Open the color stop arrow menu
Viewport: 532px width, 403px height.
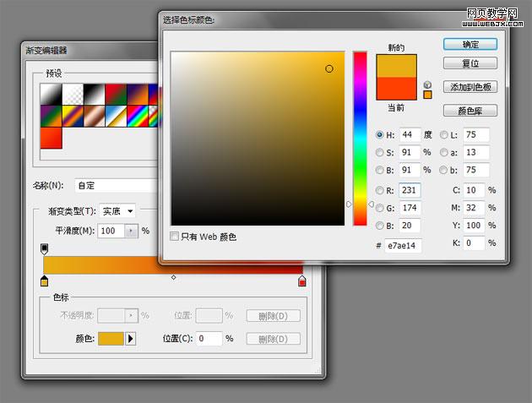coord(131,339)
